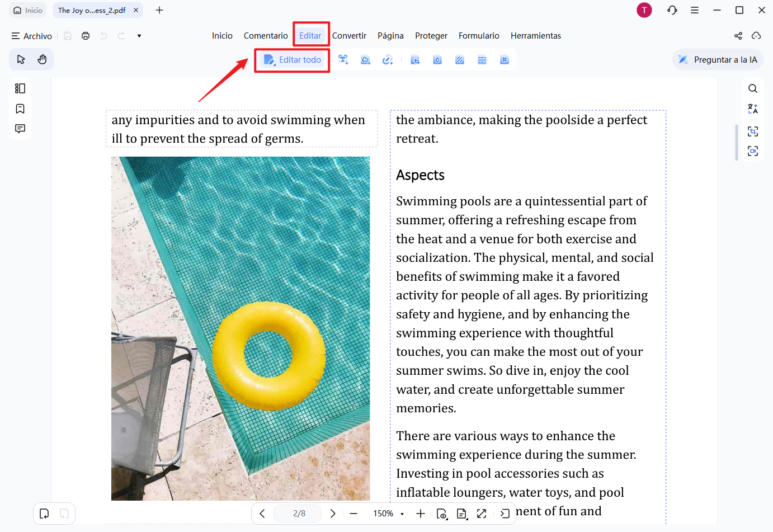The height and width of the screenshot is (532, 773).
Task: Expand the quick access toolbar dropdown arrow
Action: (139, 36)
